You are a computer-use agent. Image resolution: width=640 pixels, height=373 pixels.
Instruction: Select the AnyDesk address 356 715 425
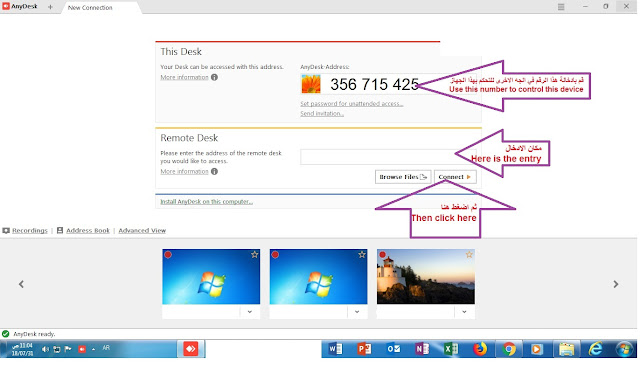[x=374, y=84]
